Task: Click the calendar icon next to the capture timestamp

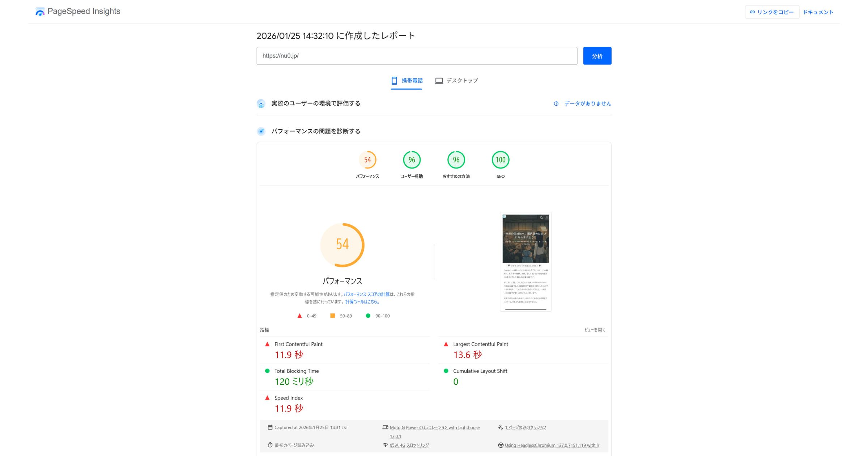Action: pyautogui.click(x=270, y=427)
